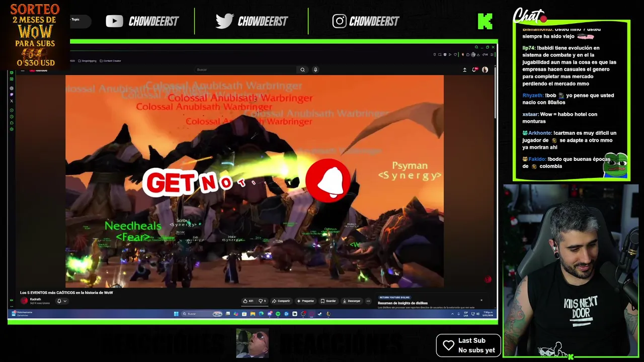
Task: Click the Twitter bird icon in header
Action: click(224, 21)
